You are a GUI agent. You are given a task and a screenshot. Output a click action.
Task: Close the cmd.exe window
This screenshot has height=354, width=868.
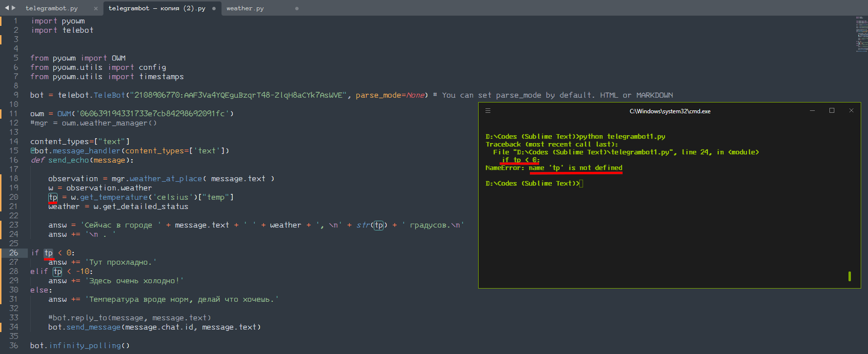851,111
